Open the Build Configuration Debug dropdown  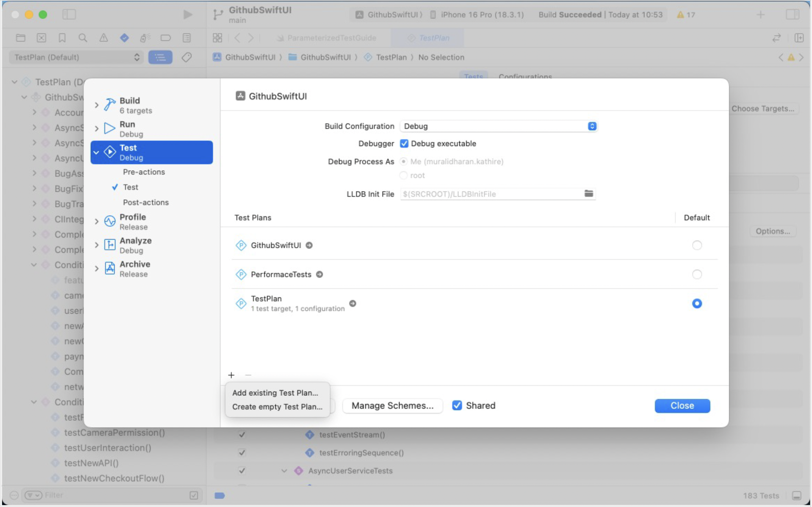click(498, 126)
